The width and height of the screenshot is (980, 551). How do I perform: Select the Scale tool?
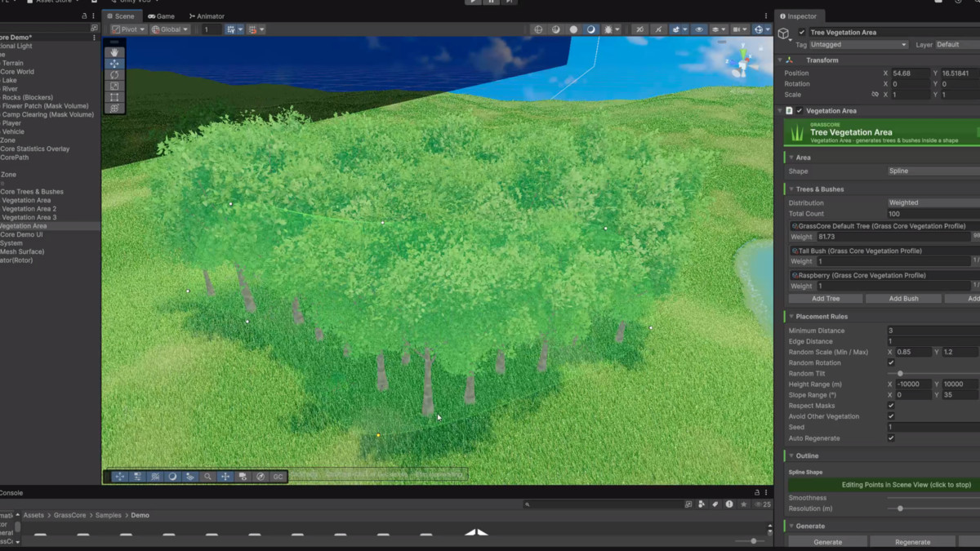coord(114,86)
